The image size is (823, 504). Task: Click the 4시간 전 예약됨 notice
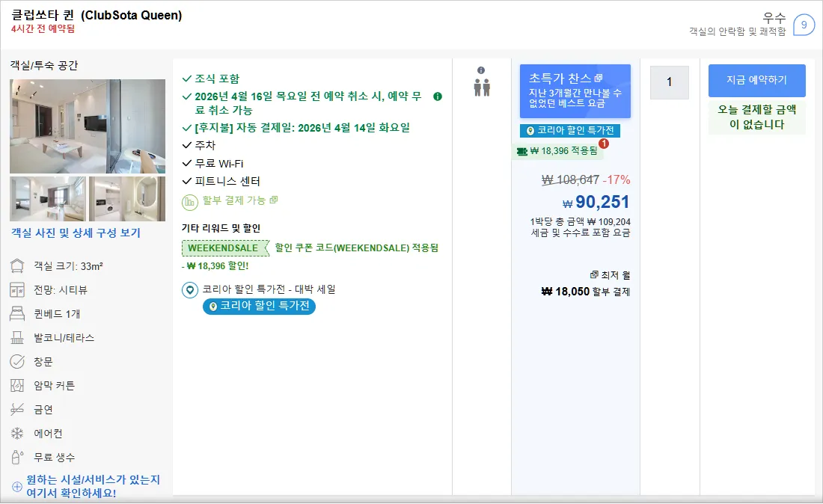click(43, 29)
